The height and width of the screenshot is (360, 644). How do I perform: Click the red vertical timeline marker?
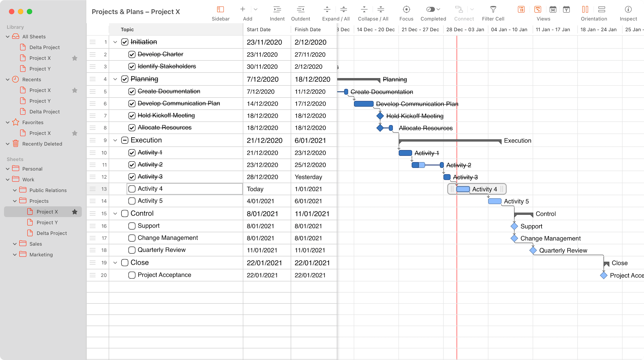457,177
